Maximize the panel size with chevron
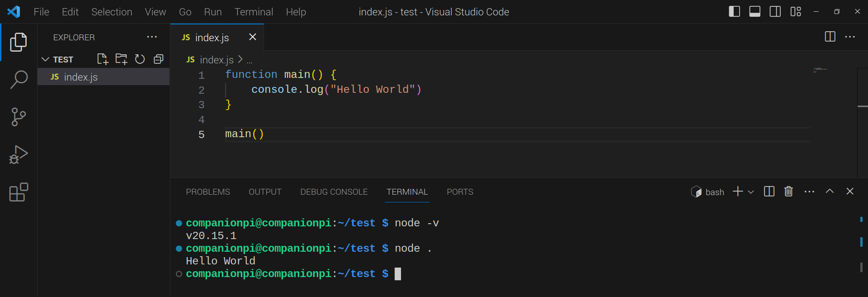868x297 pixels. (830, 191)
